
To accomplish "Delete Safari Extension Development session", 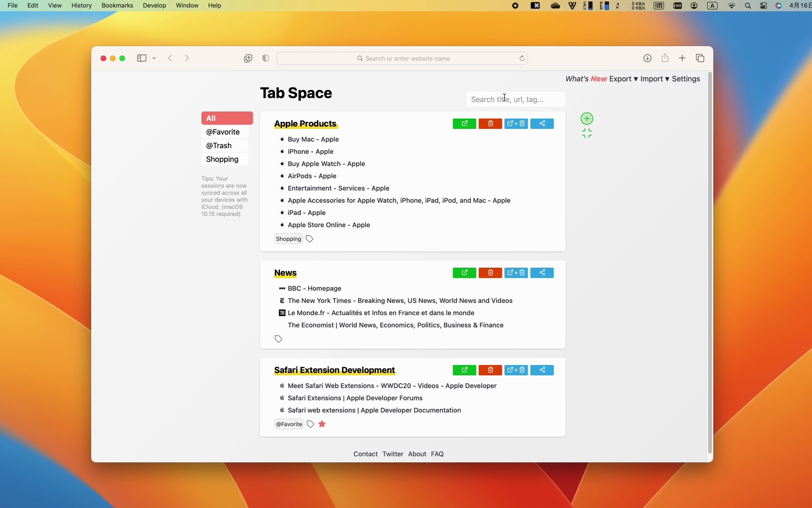I will 490,370.
